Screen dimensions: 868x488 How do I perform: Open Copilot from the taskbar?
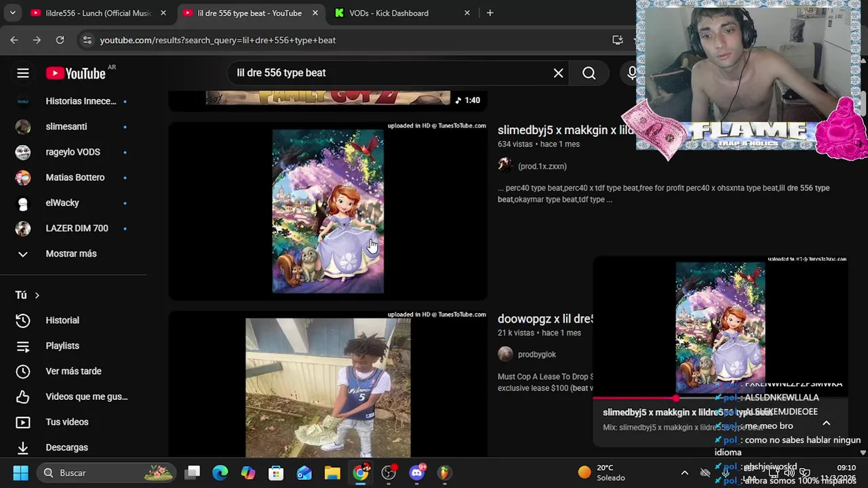tap(248, 473)
